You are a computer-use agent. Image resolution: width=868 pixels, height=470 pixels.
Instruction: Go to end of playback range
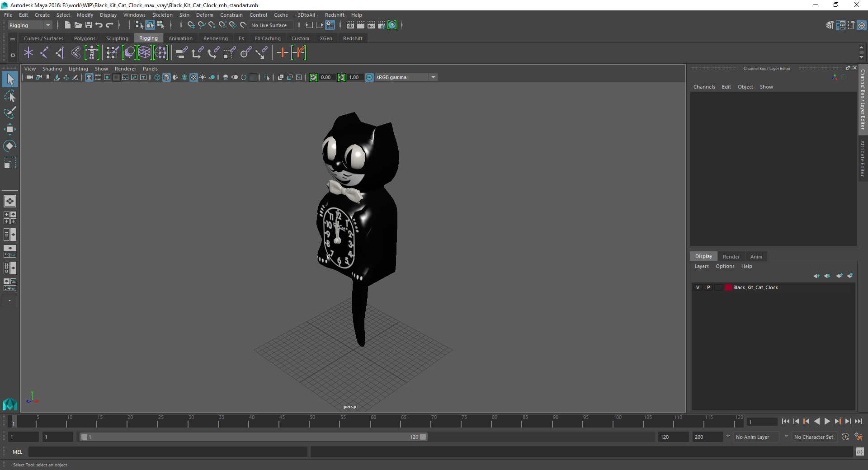pyautogui.click(x=858, y=421)
